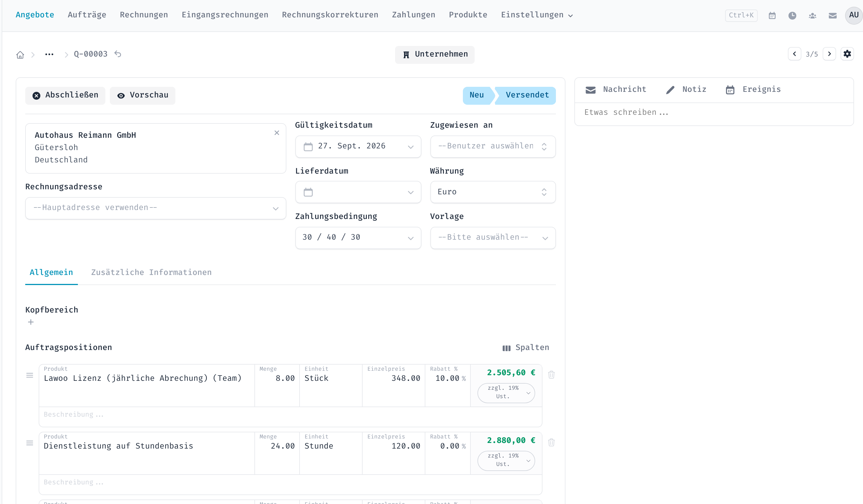Image resolution: width=863 pixels, height=504 pixels.
Task: Open the Ctrl+K search shortcut
Action: 741,15
